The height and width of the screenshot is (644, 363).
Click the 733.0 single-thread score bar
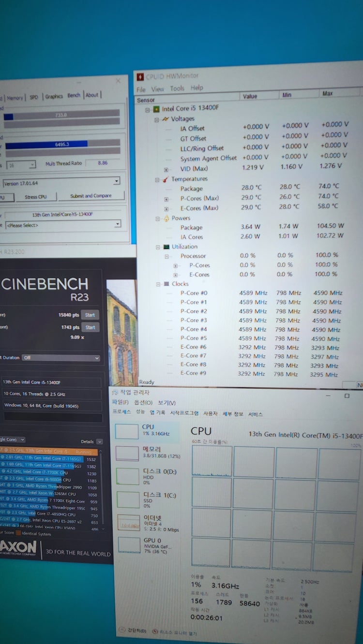pos(61,116)
